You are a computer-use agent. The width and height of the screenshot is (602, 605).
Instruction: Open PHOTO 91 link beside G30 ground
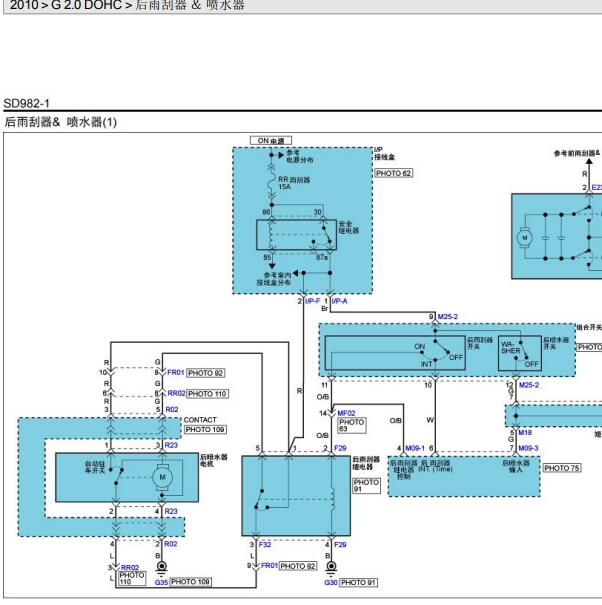click(x=358, y=582)
